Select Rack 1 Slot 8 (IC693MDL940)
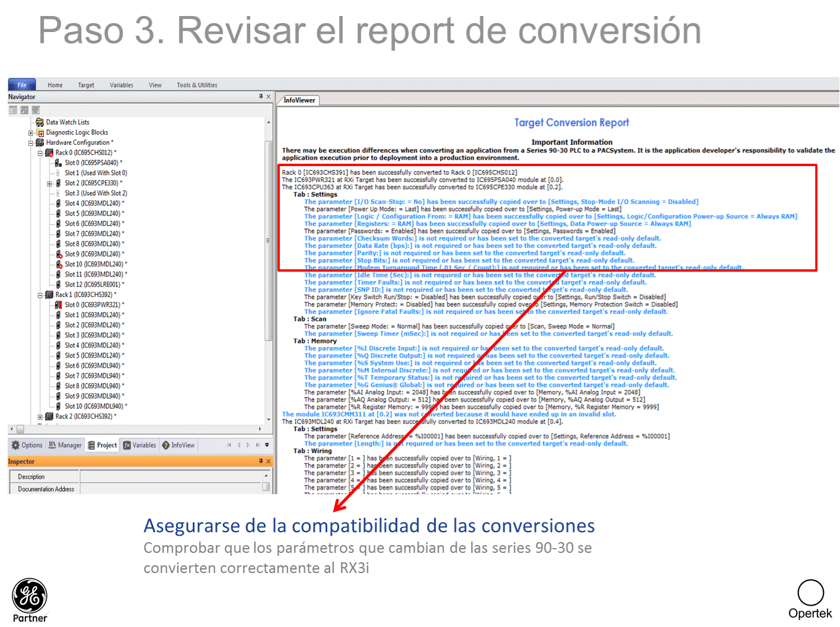 click(94, 386)
